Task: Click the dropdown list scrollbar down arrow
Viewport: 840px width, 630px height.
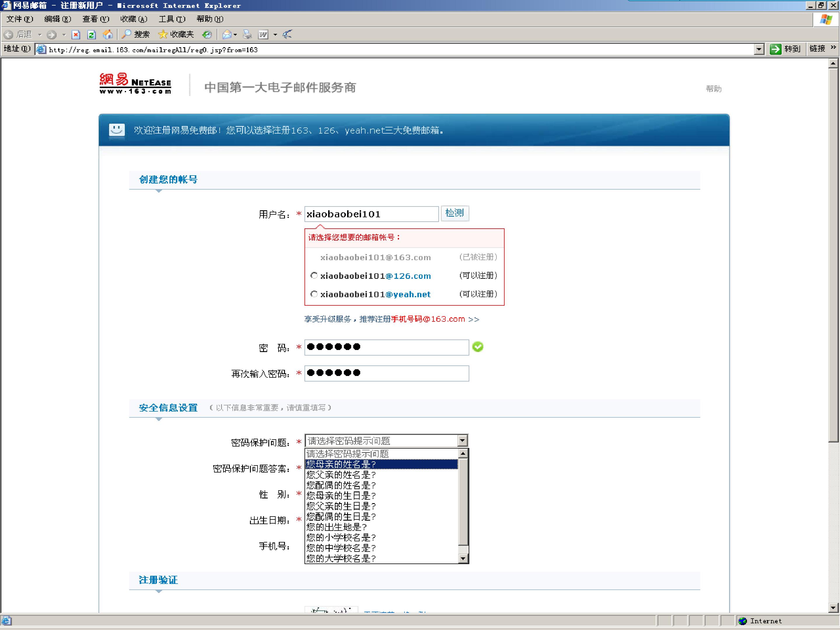Action: [x=463, y=558]
